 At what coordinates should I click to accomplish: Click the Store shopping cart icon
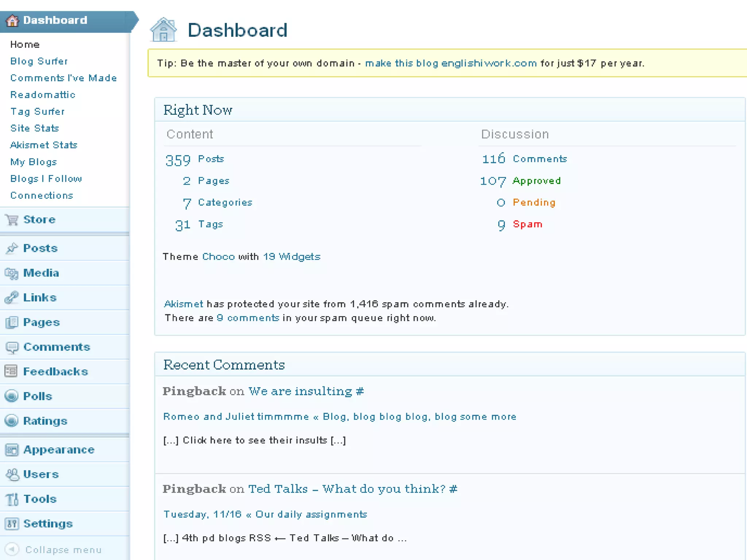12,220
